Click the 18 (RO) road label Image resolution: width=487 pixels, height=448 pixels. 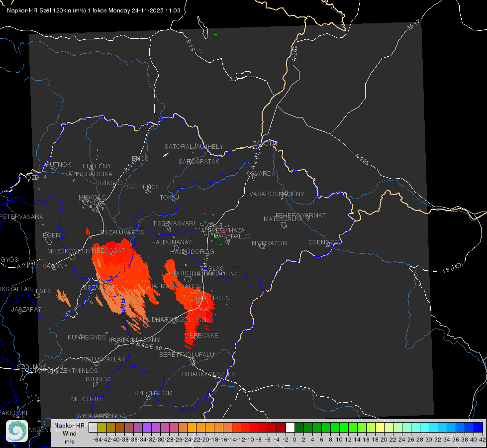click(453, 268)
